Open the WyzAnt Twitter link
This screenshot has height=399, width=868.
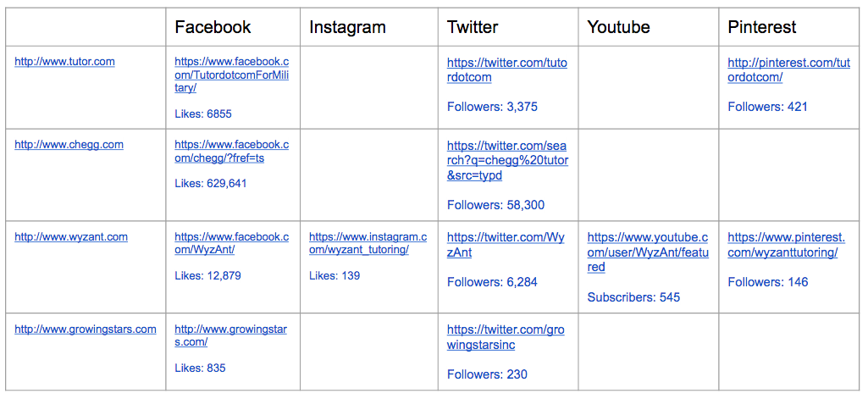506,245
